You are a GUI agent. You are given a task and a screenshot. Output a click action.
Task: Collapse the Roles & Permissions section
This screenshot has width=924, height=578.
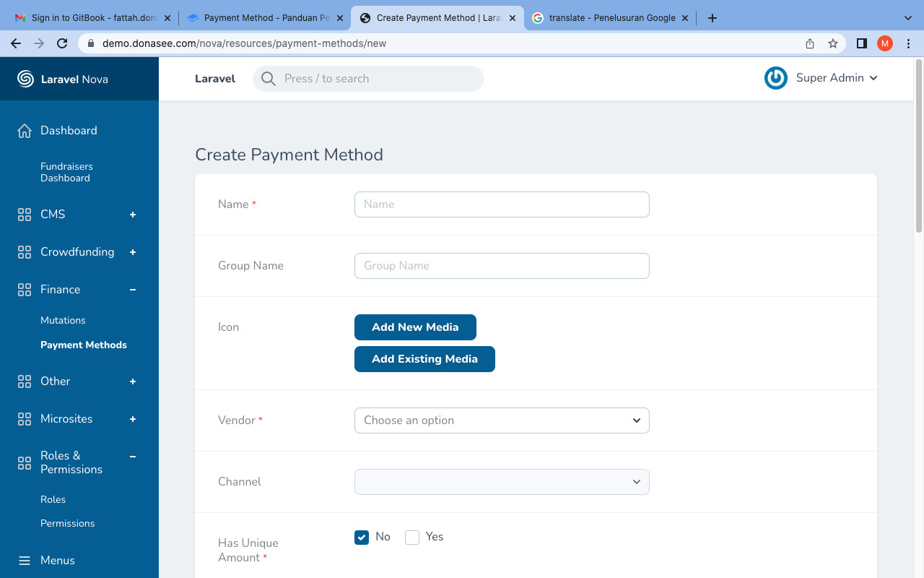point(132,456)
